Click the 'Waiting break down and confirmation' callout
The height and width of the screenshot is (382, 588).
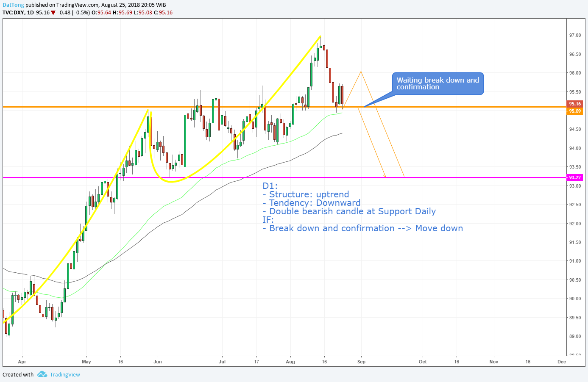438,83
